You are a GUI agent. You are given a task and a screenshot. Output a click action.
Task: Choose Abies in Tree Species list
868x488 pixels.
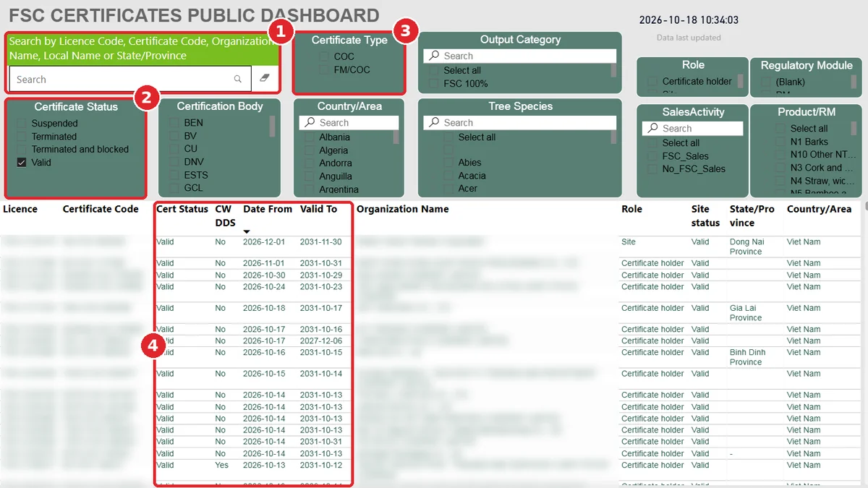[448, 163]
